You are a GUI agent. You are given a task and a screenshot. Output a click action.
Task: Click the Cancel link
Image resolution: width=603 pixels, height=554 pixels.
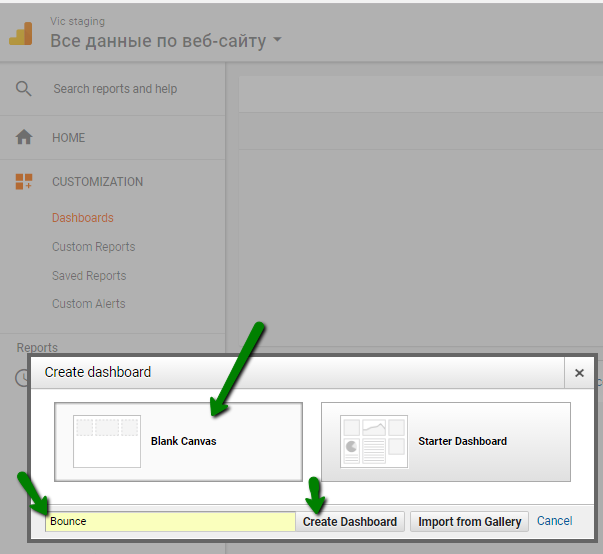click(555, 521)
